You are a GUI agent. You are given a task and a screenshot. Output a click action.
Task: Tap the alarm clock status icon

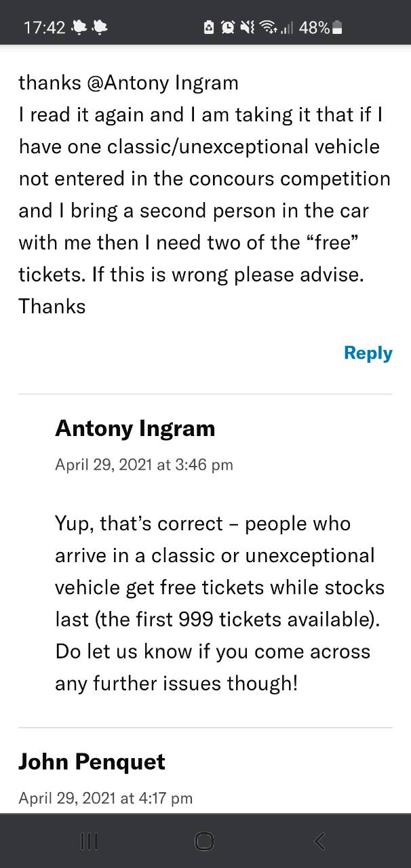228,28
